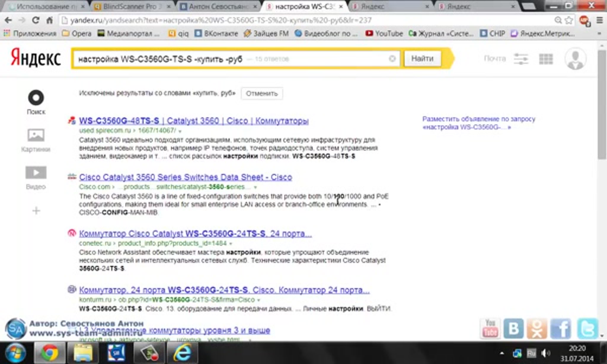Click the Отменить button

262,93
